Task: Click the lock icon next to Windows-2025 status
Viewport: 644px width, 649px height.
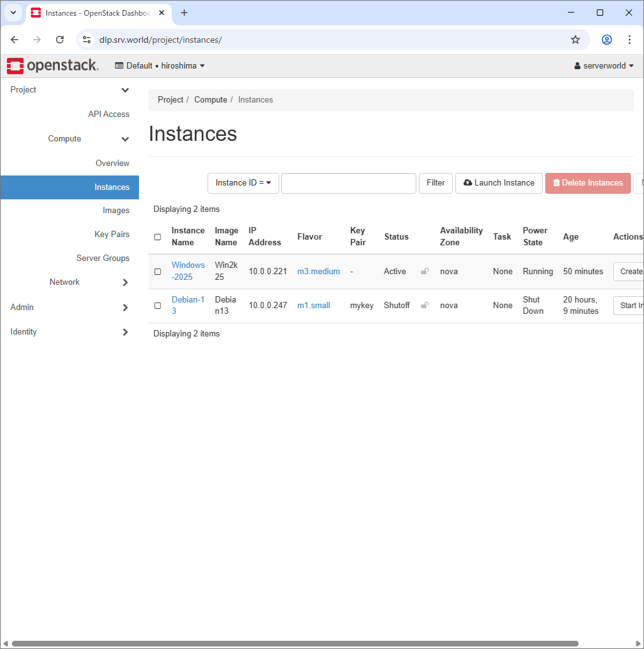Action: click(x=425, y=270)
